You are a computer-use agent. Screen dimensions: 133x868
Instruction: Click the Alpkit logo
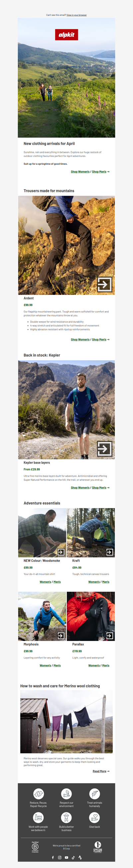[66, 35]
